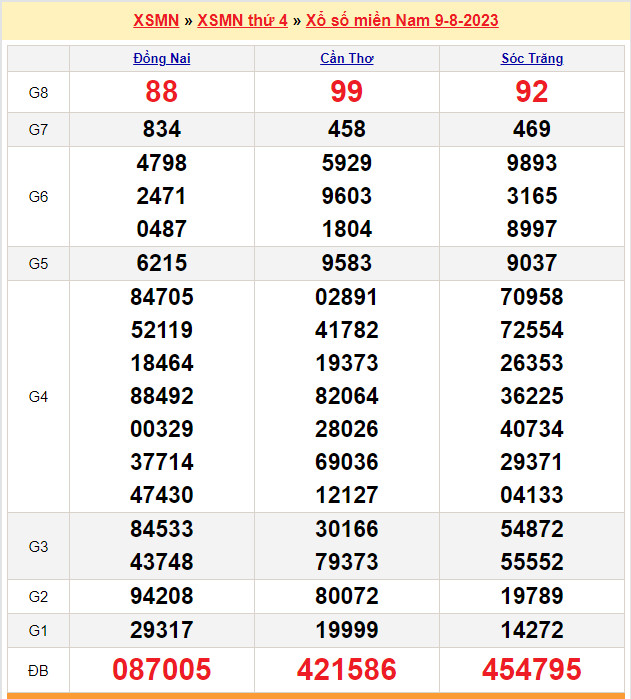Click the red G8 number 99
Screen dimensions: 631x699
click(x=346, y=92)
